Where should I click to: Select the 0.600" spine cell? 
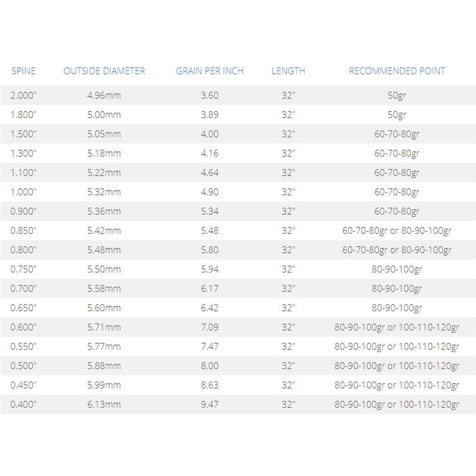(x=23, y=327)
